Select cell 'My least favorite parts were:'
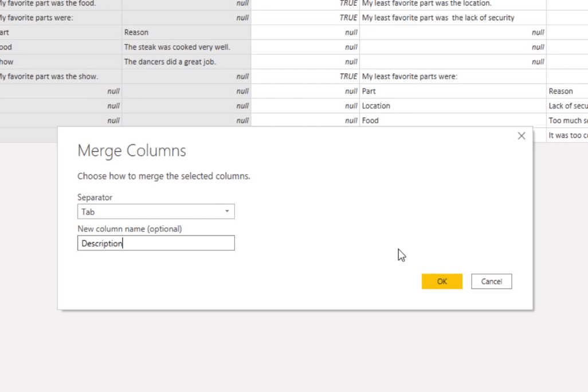The image size is (588, 392). 453,77
